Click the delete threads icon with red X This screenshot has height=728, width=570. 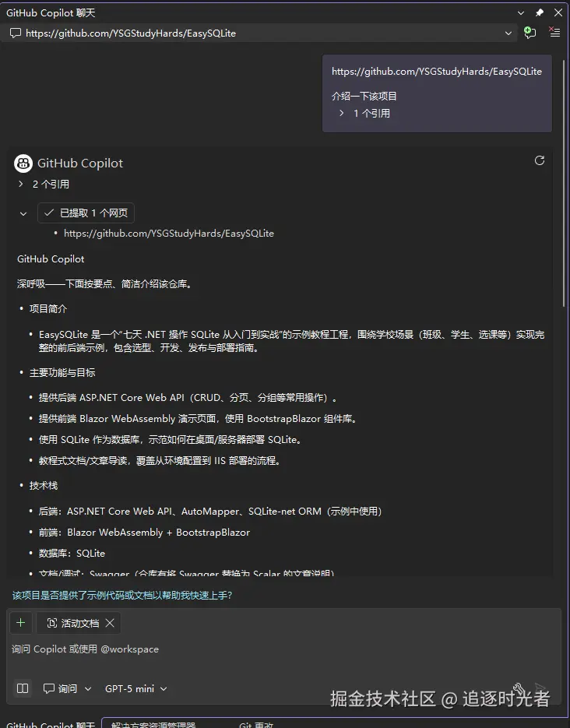(554, 32)
